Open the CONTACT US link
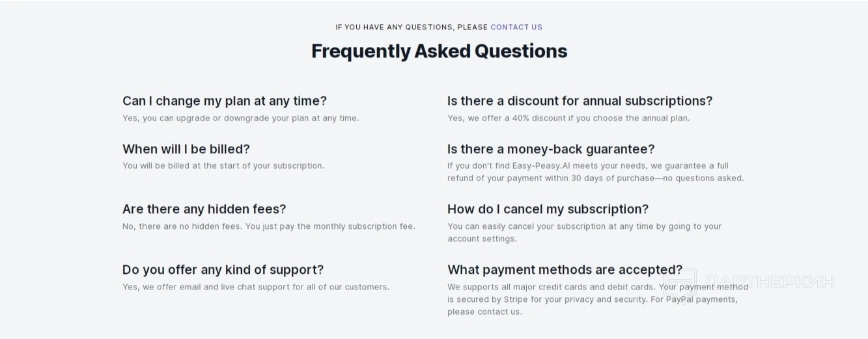 pos(516,27)
